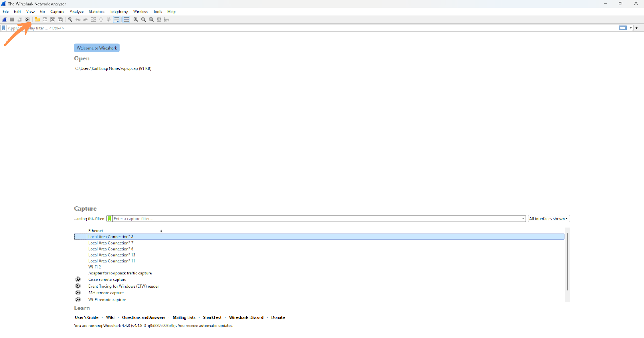Open the Wireless menu
The width and height of the screenshot is (644, 338).
140,12
